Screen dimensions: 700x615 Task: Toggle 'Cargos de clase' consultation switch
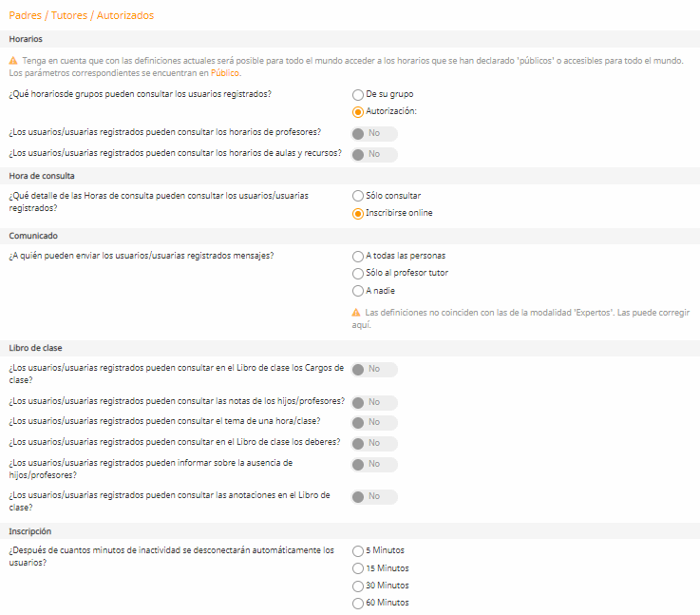point(374,370)
